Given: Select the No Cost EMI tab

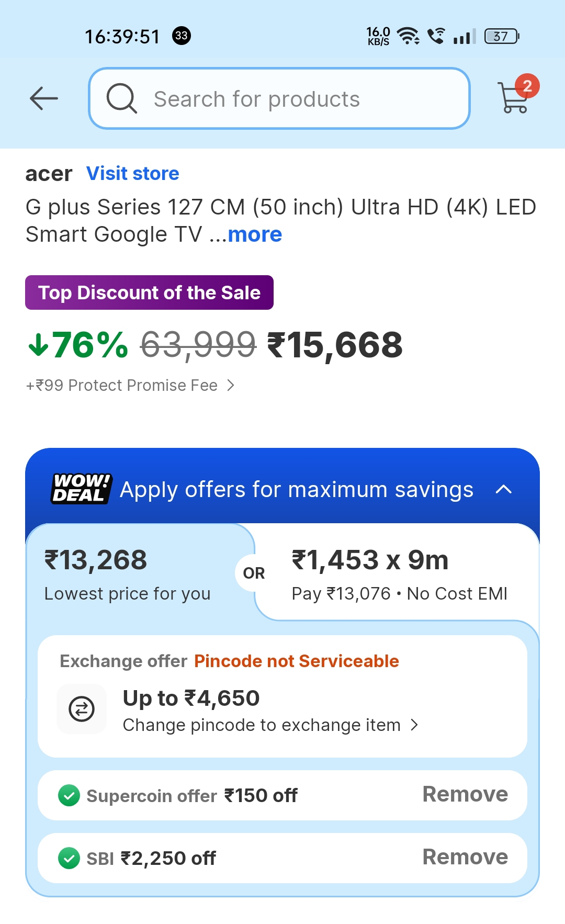Looking at the screenshot, I should [399, 574].
